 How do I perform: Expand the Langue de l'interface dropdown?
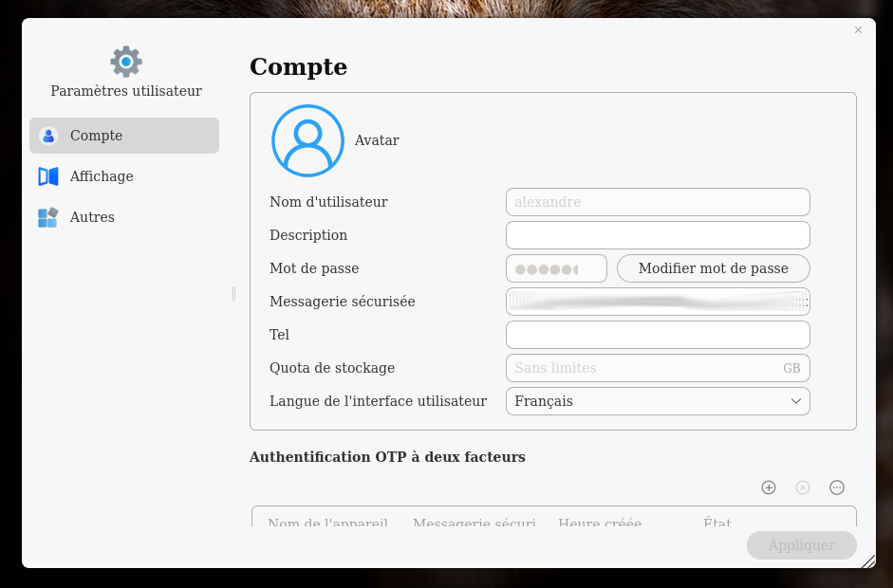(x=657, y=401)
